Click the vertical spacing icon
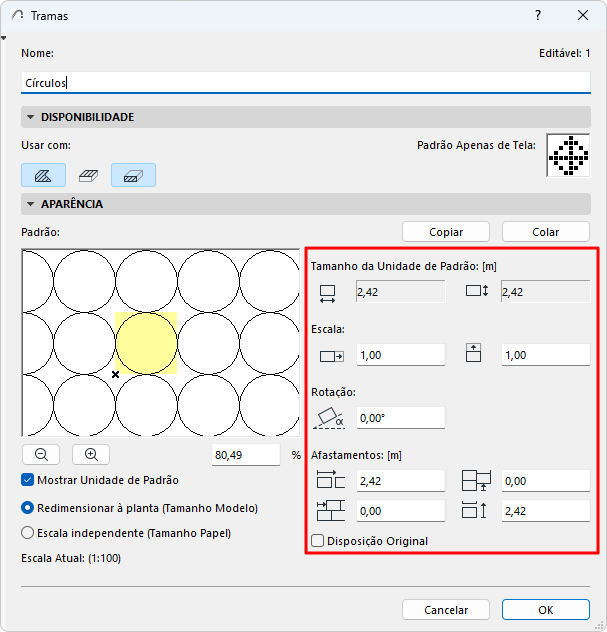Screen dimensions: 607x632 click(474, 510)
